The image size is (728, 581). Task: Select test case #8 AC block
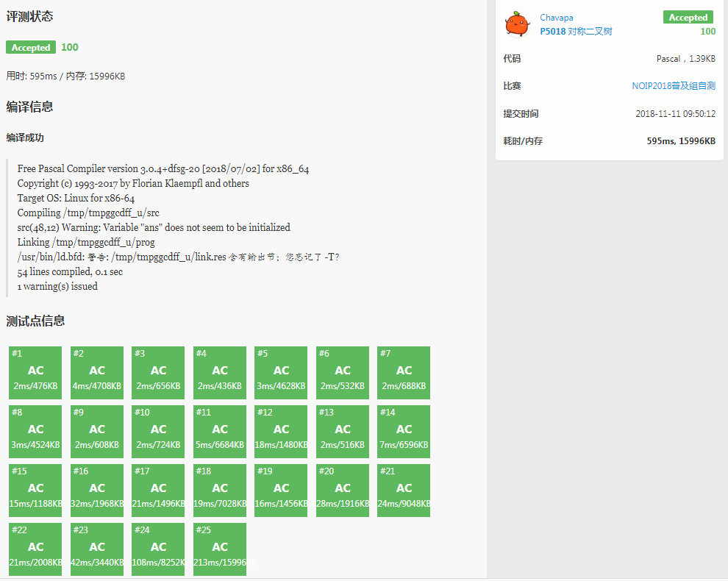point(35,432)
